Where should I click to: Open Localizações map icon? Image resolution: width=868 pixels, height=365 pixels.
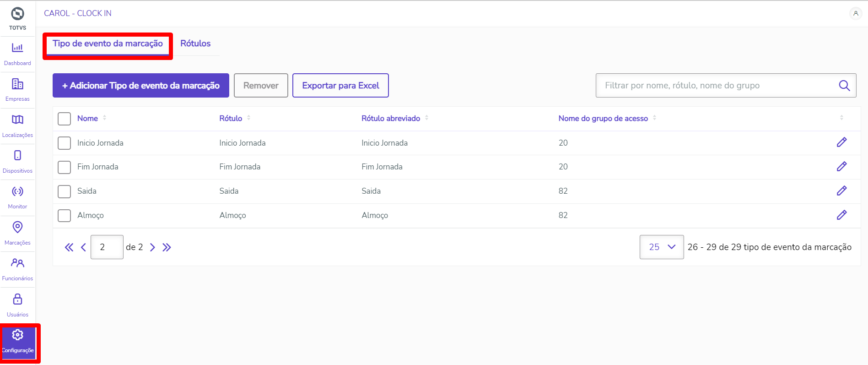click(x=17, y=120)
